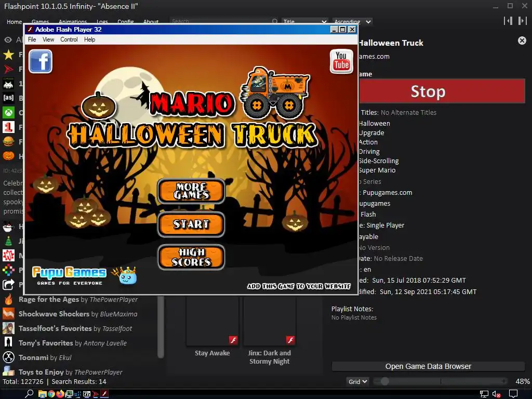This screenshot has width=532, height=399.
Task: Click the Shockwave Shockers playlist icon
Action: tap(8, 314)
